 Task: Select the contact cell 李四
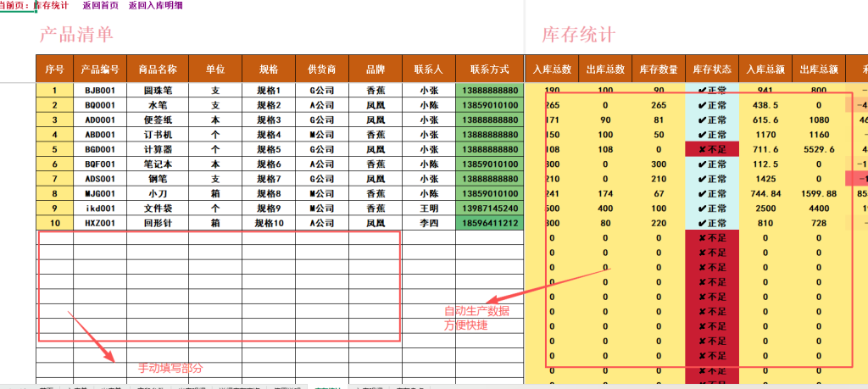coord(428,223)
